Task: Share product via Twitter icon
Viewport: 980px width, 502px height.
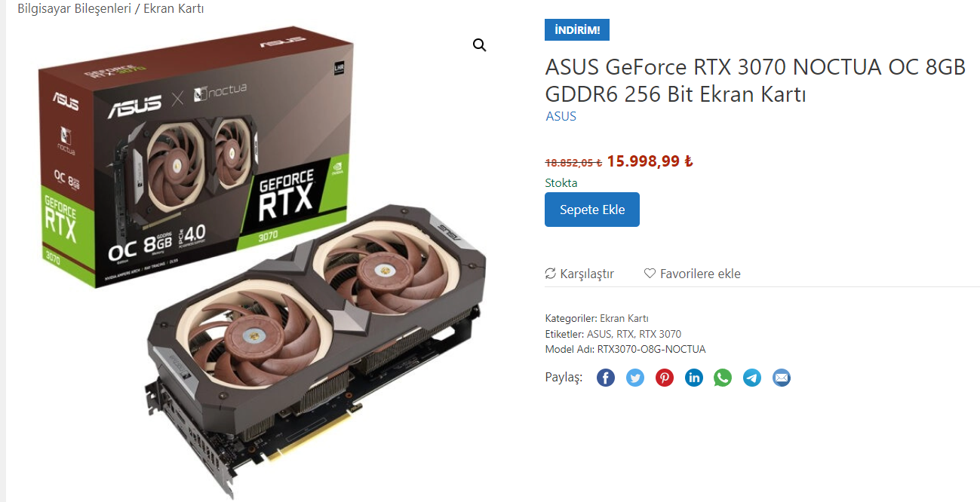Action: click(635, 378)
